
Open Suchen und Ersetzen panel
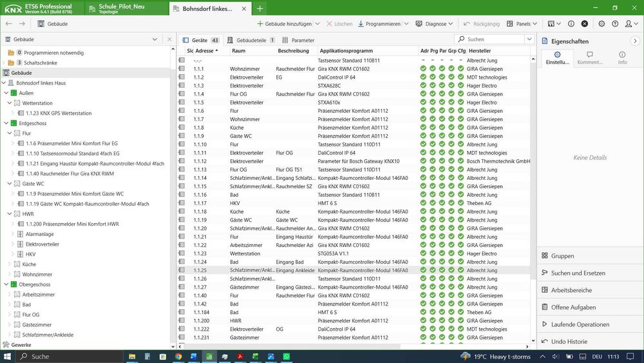(x=590, y=273)
